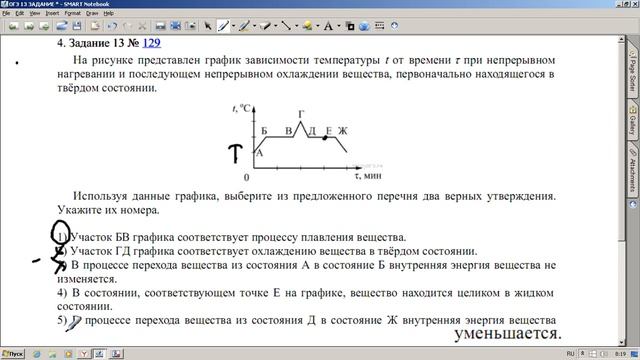Click the scroll down arrow

[621, 342]
